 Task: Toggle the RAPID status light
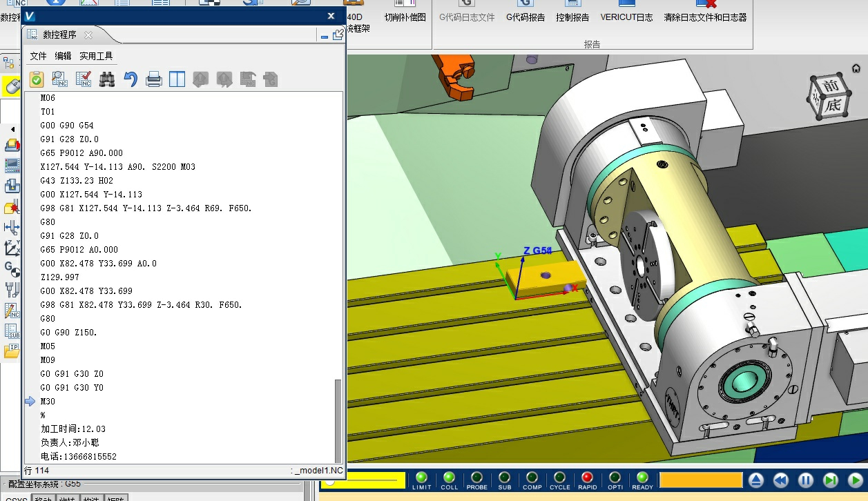[x=588, y=477]
